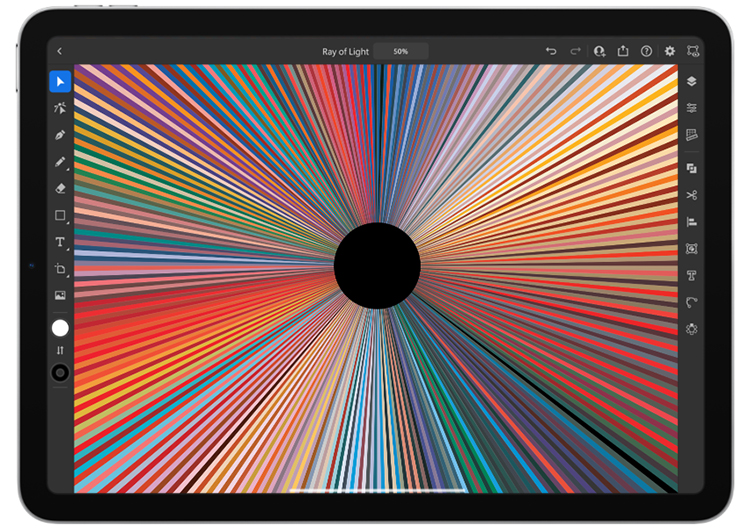Swap fill and stroke colors
The width and height of the screenshot is (750, 530).
pos(60,351)
